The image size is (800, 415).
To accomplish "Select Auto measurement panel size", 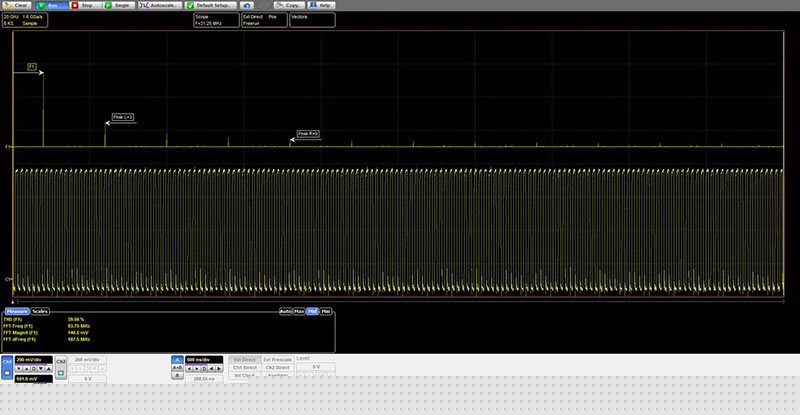I will (x=285, y=311).
